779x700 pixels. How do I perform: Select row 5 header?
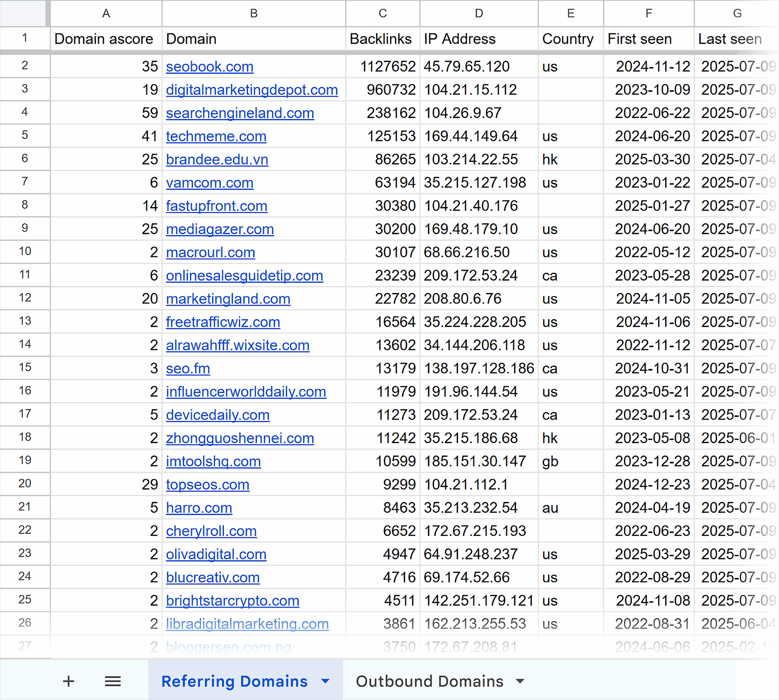coord(25,136)
